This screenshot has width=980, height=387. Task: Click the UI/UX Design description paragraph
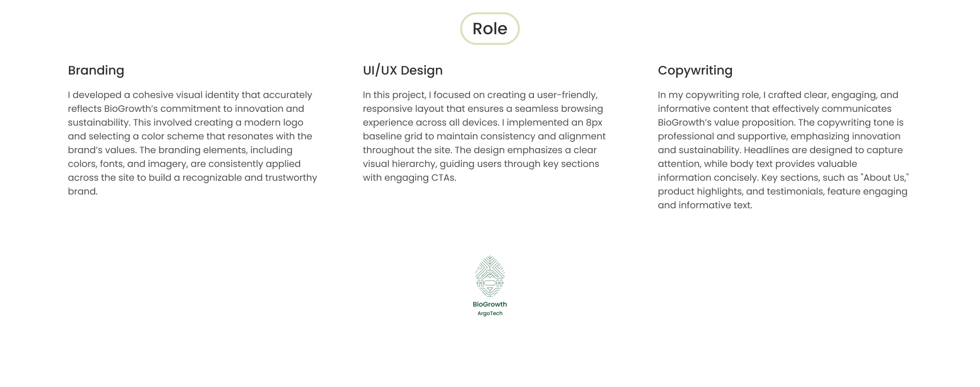(x=484, y=136)
